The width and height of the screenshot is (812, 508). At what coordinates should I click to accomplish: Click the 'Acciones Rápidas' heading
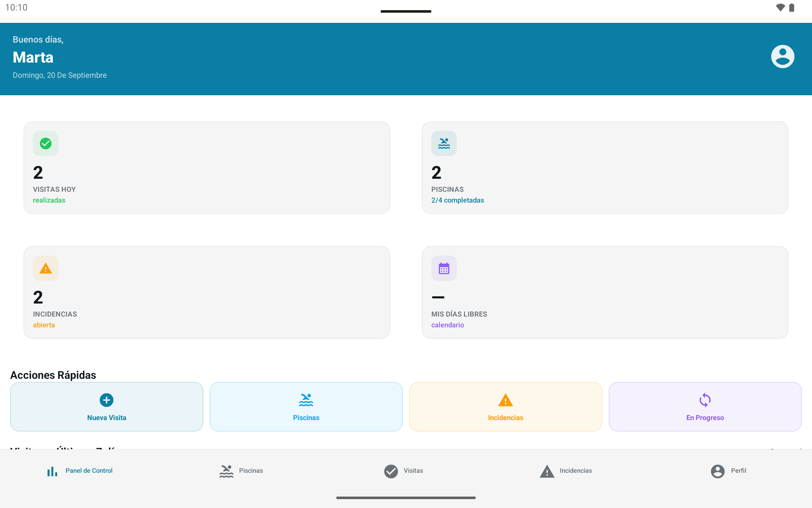[53, 375]
